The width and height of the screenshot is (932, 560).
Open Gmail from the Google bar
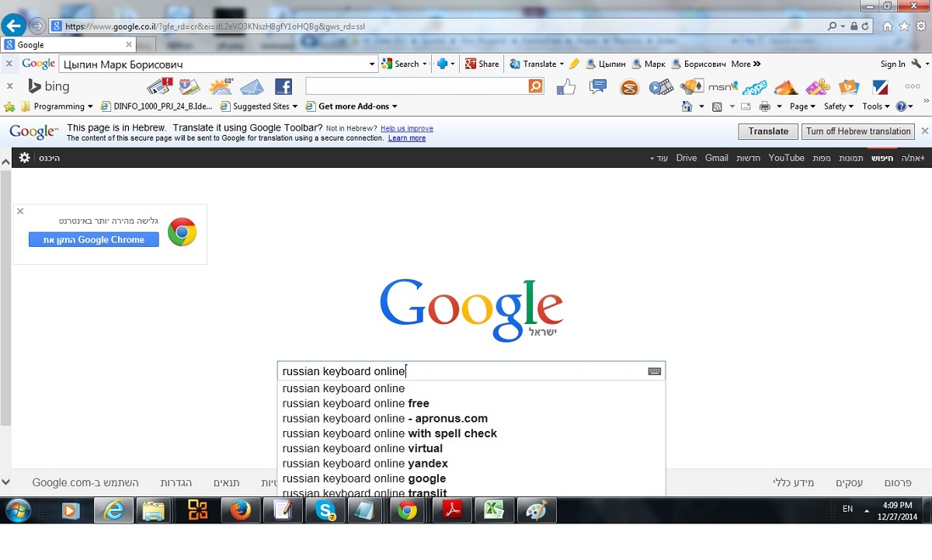tap(716, 158)
